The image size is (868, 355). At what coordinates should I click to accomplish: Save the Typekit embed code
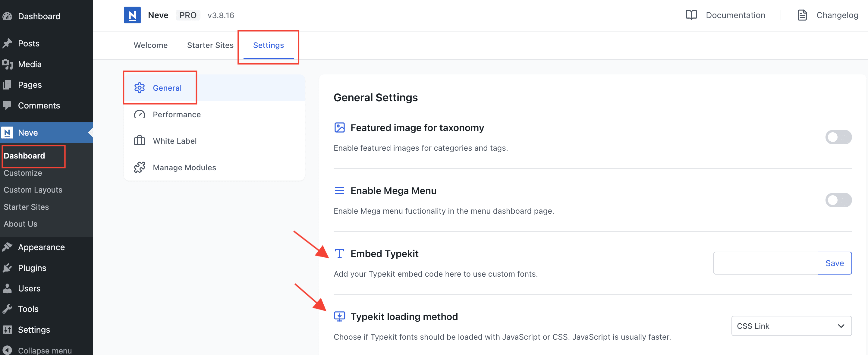[x=834, y=263]
